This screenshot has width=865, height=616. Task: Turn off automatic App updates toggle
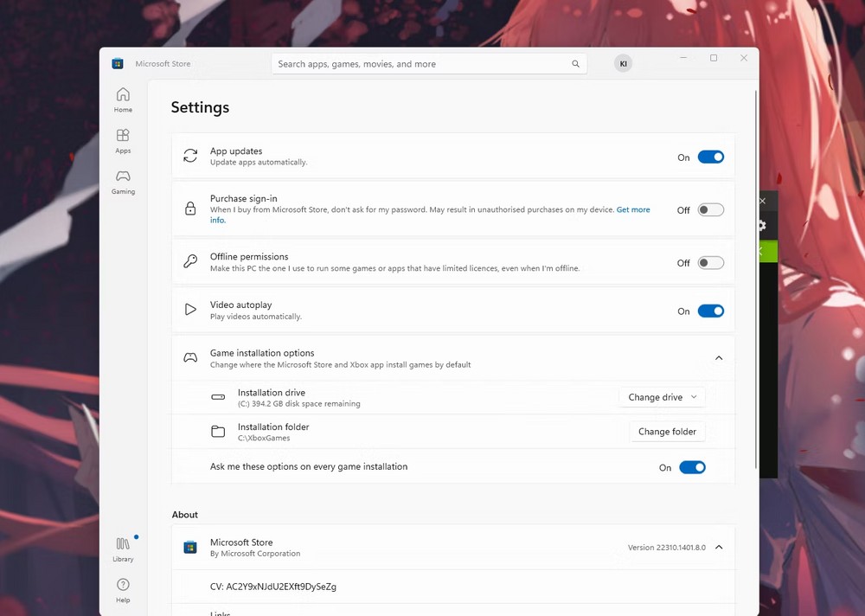pyautogui.click(x=710, y=157)
